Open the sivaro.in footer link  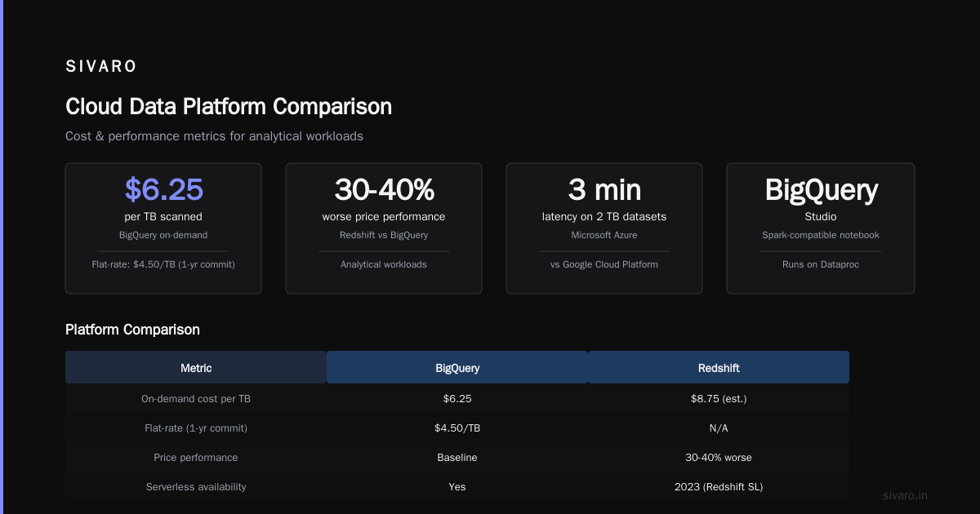point(906,495)
